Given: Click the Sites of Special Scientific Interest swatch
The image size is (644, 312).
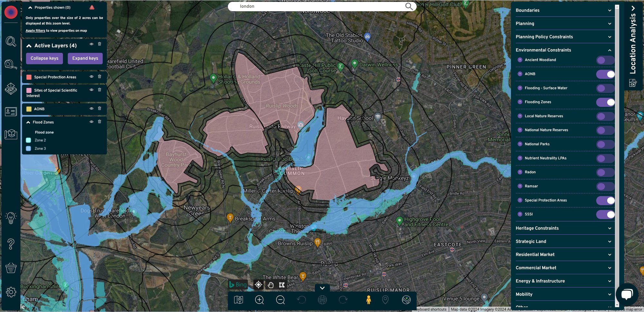Looking at the screenshot, I should pyautogui.click(x=29, y=90).
